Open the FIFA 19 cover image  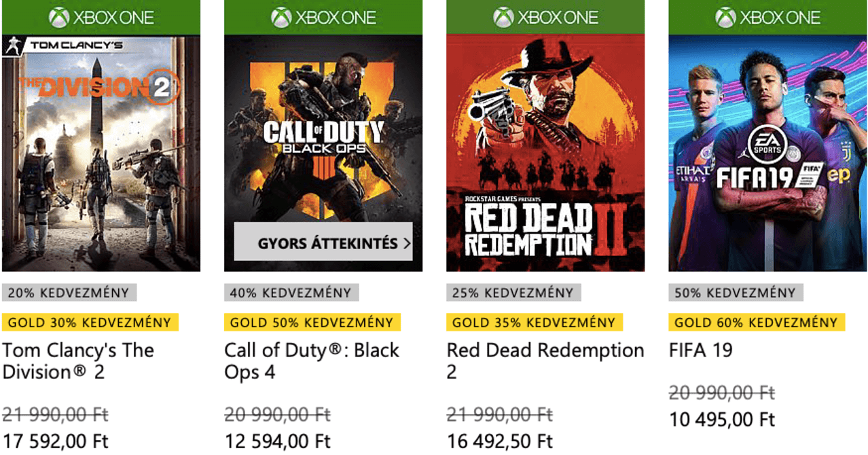(x=768, y=153)
